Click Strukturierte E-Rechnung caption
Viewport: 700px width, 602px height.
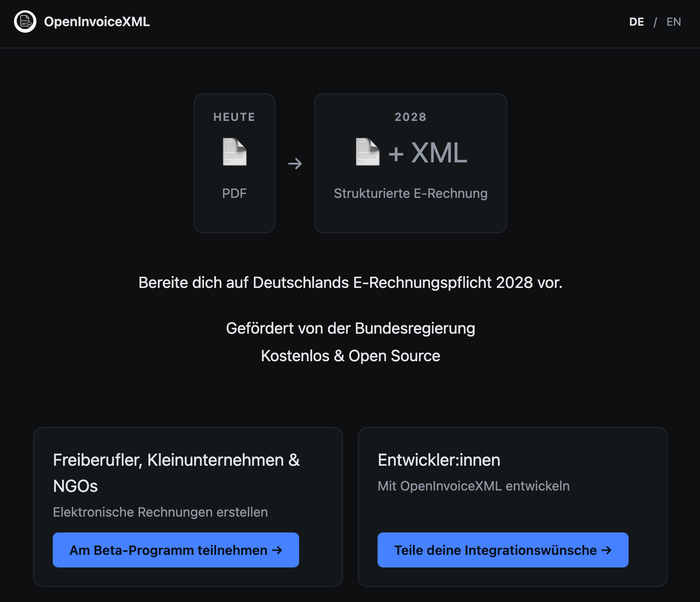point(411,193)
